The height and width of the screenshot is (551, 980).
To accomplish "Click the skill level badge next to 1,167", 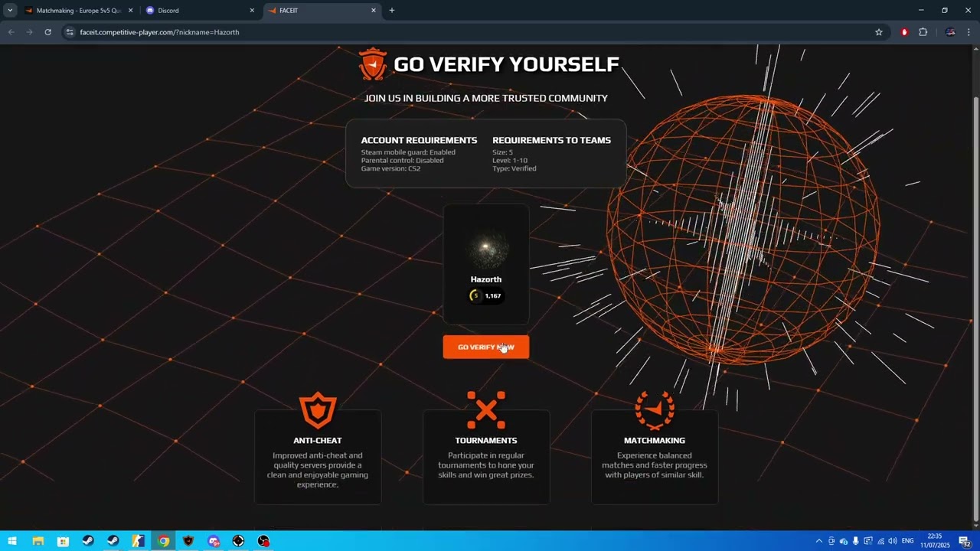I will pyautogui.click(x=475, y=295).
